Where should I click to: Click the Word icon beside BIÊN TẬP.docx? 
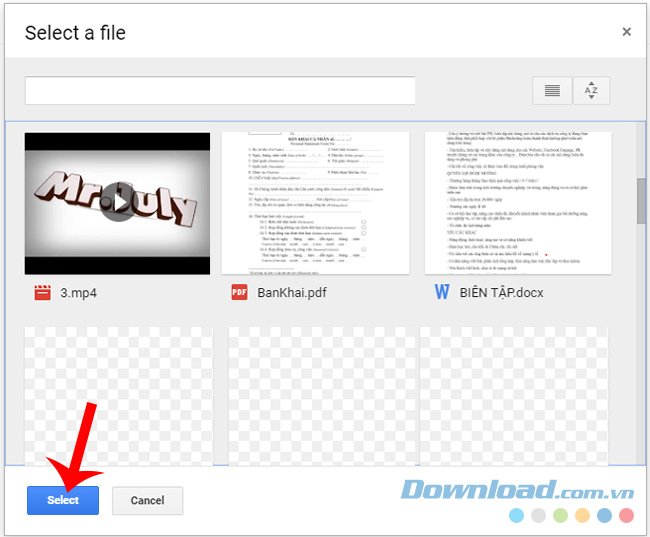point(441,292)
